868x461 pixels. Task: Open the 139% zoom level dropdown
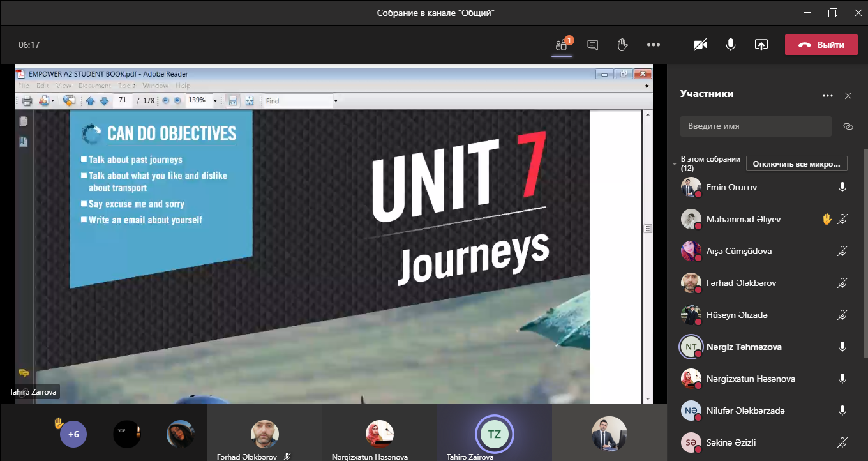coord(215,101)
